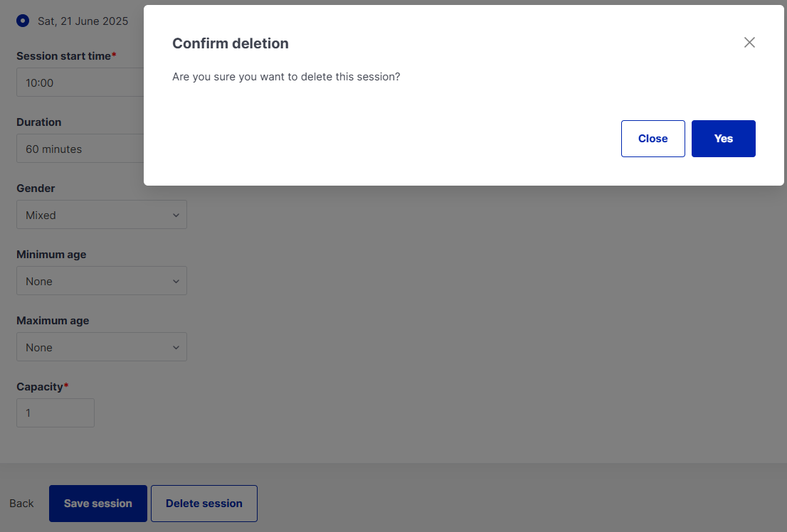Focus the Capacity number input
The image size is (787, 532).
pyautogui.click(x=56, y=413)
